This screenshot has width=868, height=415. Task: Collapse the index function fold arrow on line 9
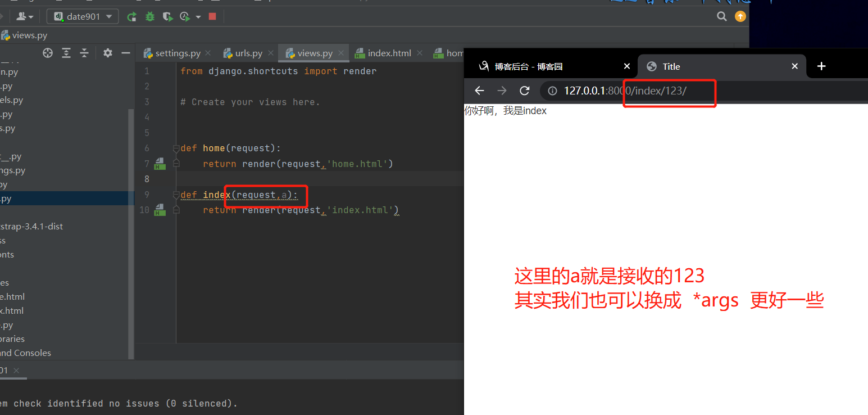pyautogui.click(x=176, y=195)
